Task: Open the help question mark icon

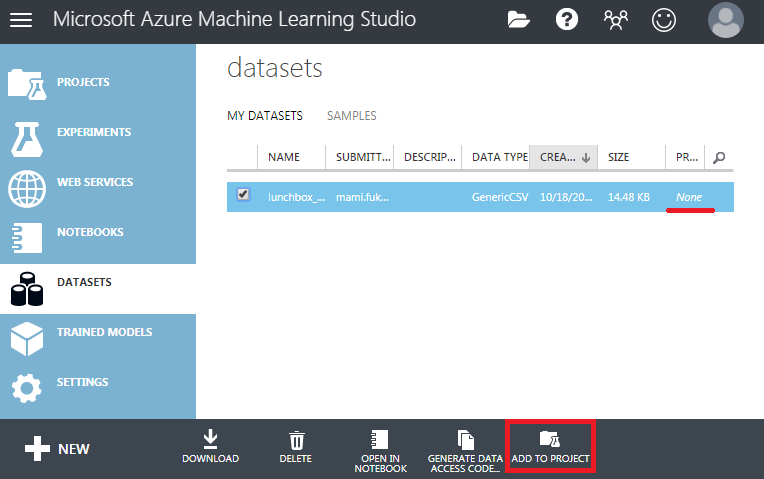Action: 567,20
